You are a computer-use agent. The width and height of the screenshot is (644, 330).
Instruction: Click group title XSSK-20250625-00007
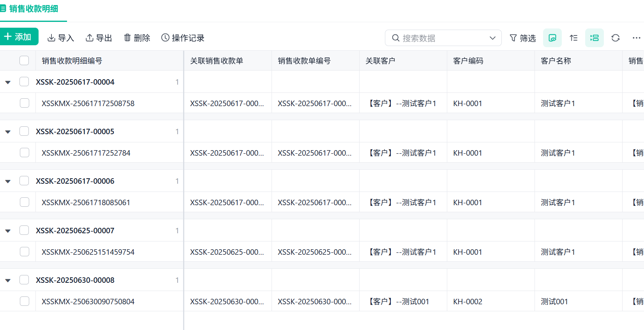[75, 231]
